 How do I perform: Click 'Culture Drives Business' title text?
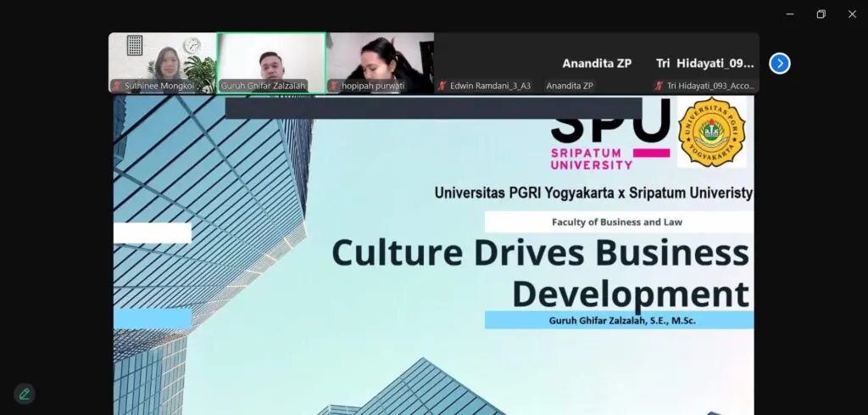(540, 253)
